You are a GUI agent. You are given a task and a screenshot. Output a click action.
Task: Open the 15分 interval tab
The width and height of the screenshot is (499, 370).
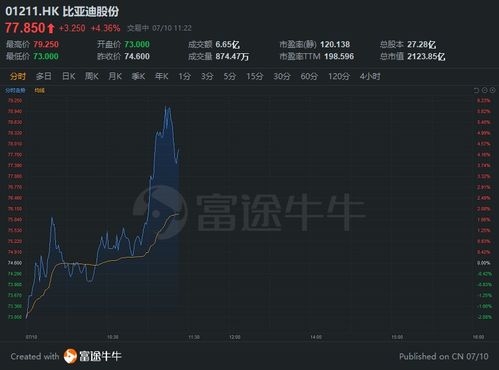(x=255, y=76)
